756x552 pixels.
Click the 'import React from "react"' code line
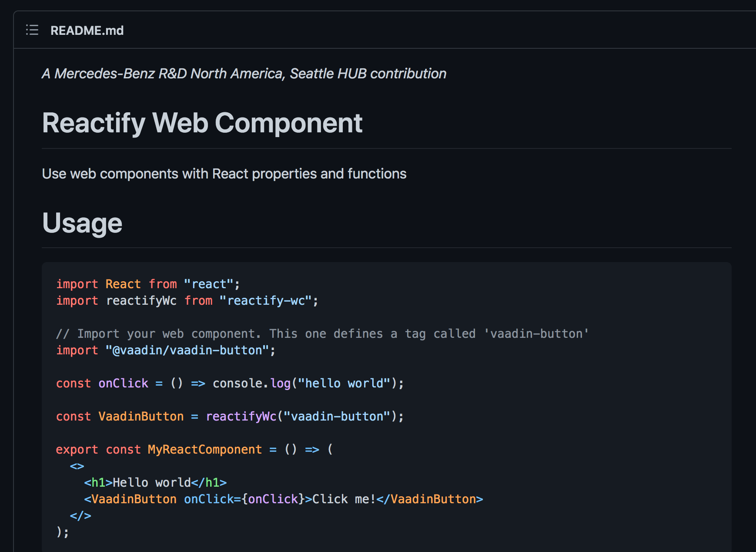tap(148, 284)
